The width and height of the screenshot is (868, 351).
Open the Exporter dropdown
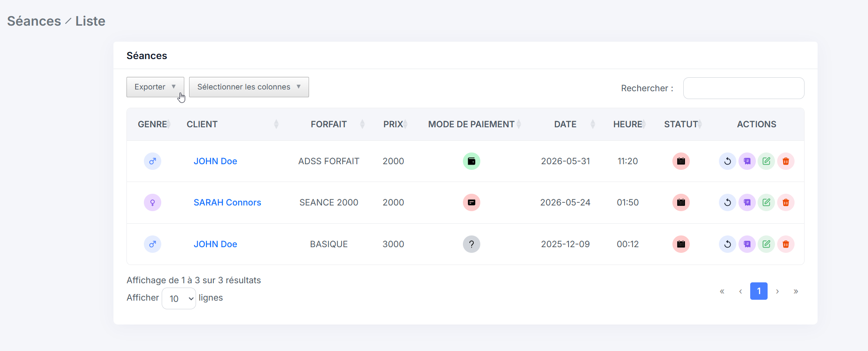(155, 87)
